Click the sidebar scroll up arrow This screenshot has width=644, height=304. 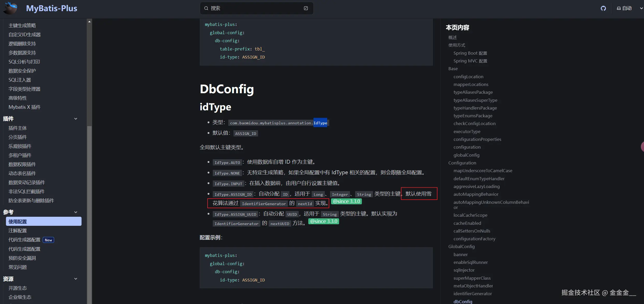coord(89,22)
